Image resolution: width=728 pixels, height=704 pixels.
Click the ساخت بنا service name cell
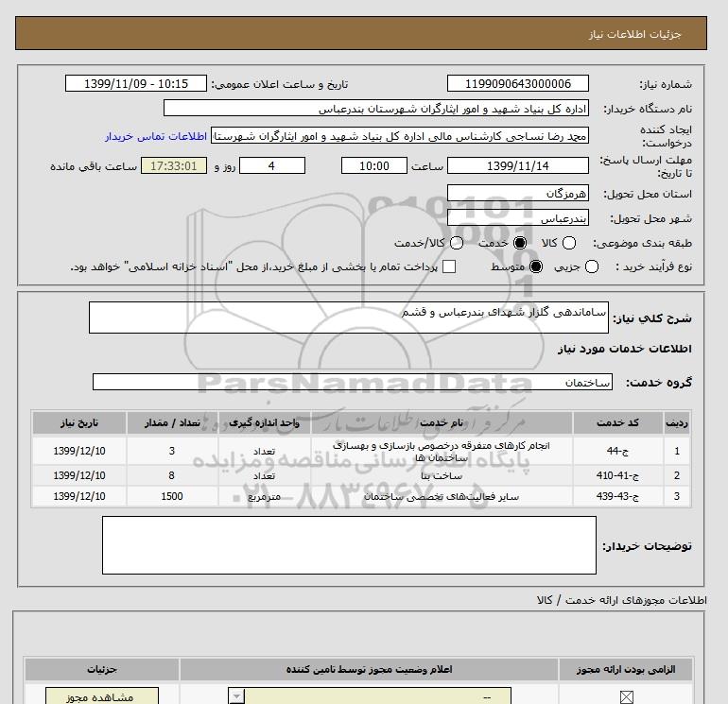tap(442, 475)
